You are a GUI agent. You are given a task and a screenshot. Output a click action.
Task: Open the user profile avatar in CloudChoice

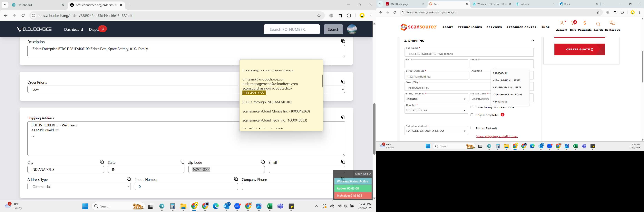click(x=352, y=29)
